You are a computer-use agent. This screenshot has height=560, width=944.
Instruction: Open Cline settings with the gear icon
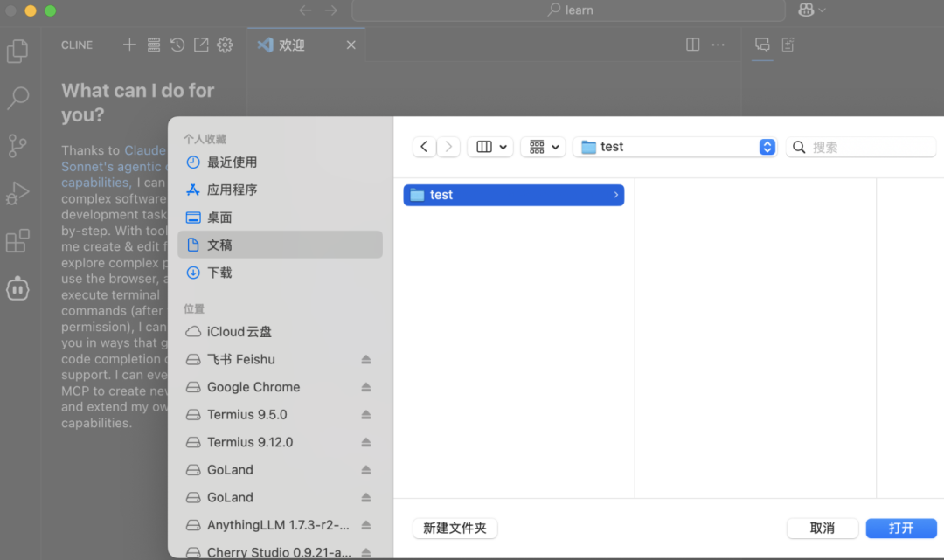[225, 45]
